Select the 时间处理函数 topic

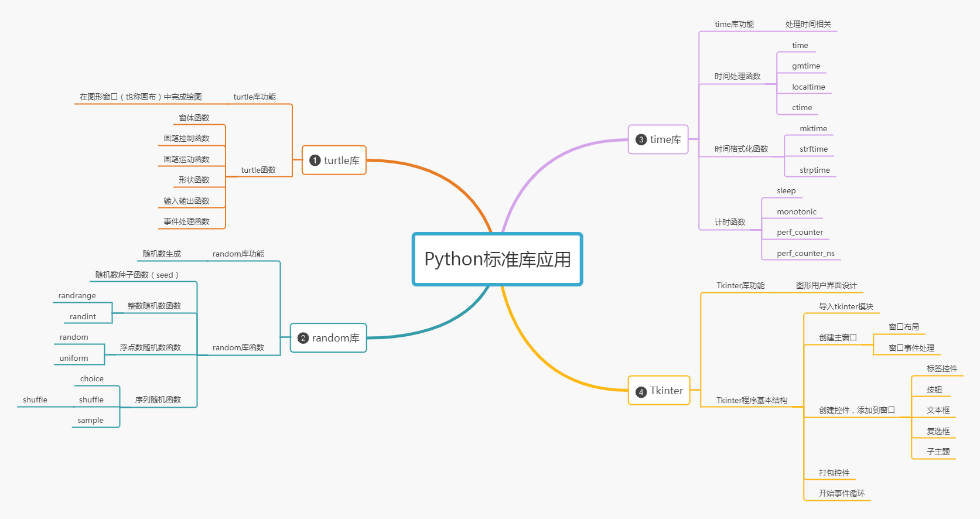[x=737, y=76]
